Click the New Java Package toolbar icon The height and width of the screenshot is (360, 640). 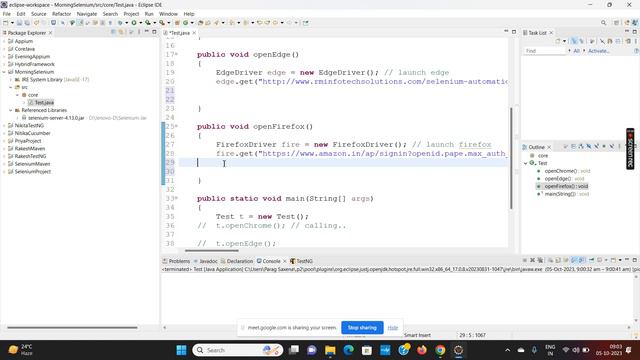177,23
